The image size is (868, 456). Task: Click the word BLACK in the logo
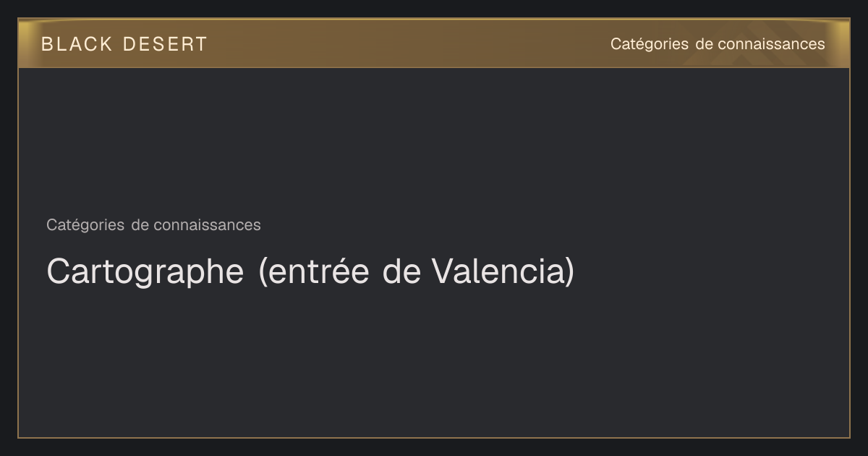tap(77, 44)
